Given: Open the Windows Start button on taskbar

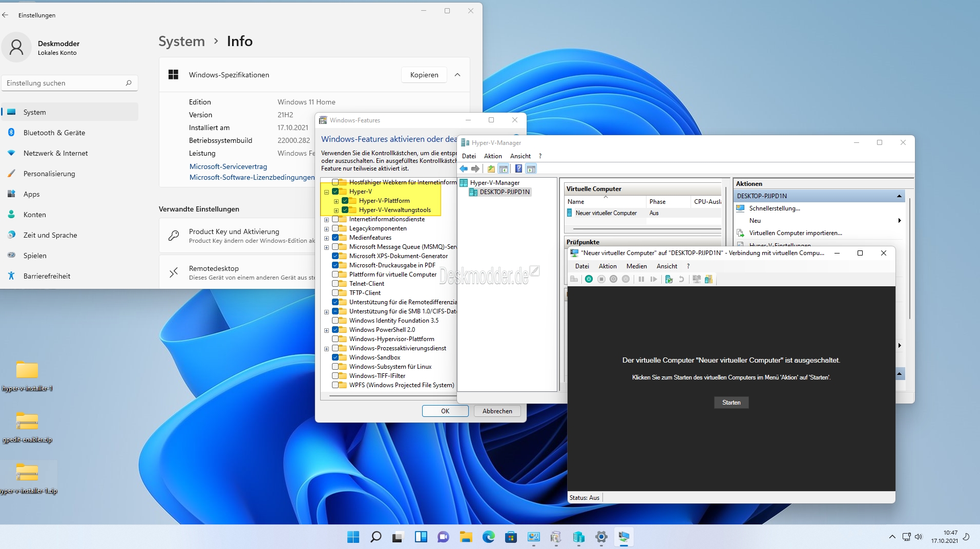Looking at the screenshot, I should [353, 537].
